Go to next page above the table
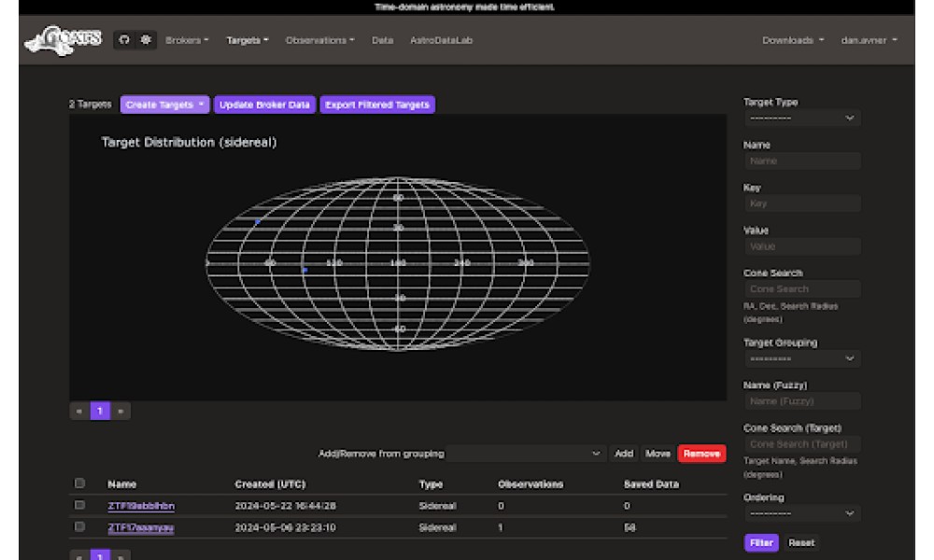Image resolution: width=934 pixels, height=560 pixels. [120, 412]
